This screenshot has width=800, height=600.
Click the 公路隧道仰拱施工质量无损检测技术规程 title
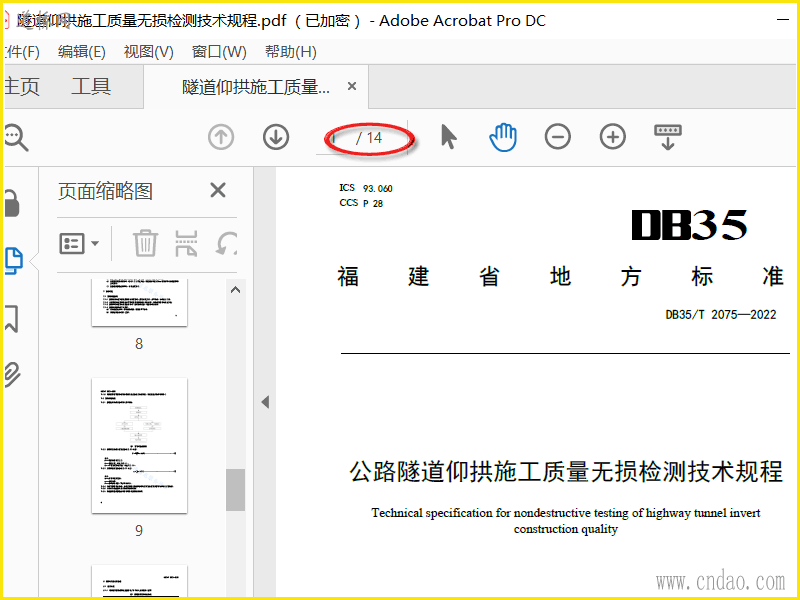(x=565, y=471)
